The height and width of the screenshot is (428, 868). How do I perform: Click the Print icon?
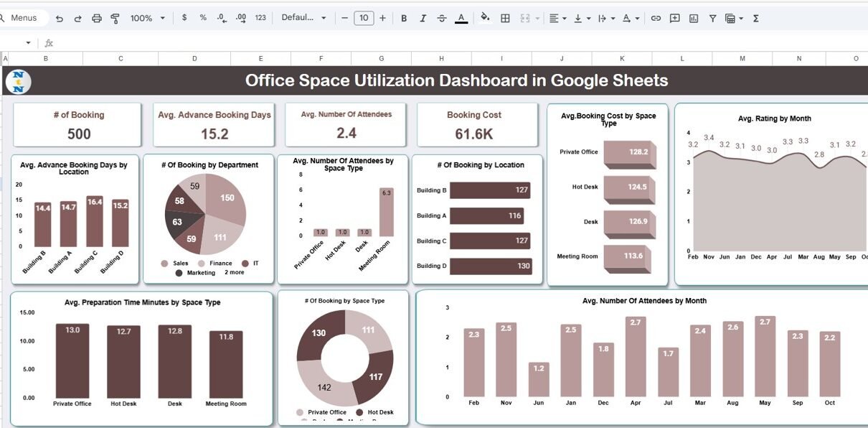[x=97, y=18]
